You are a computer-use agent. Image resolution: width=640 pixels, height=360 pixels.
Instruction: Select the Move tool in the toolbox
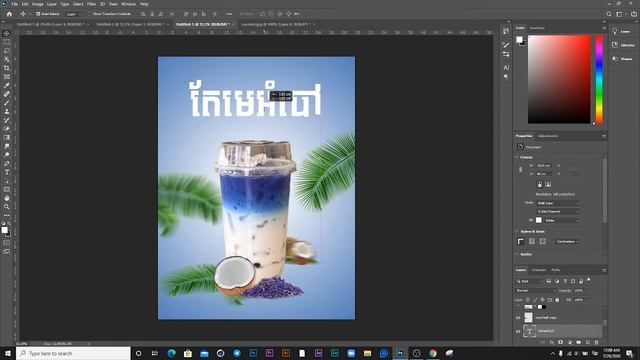click(x=7, y=33)
